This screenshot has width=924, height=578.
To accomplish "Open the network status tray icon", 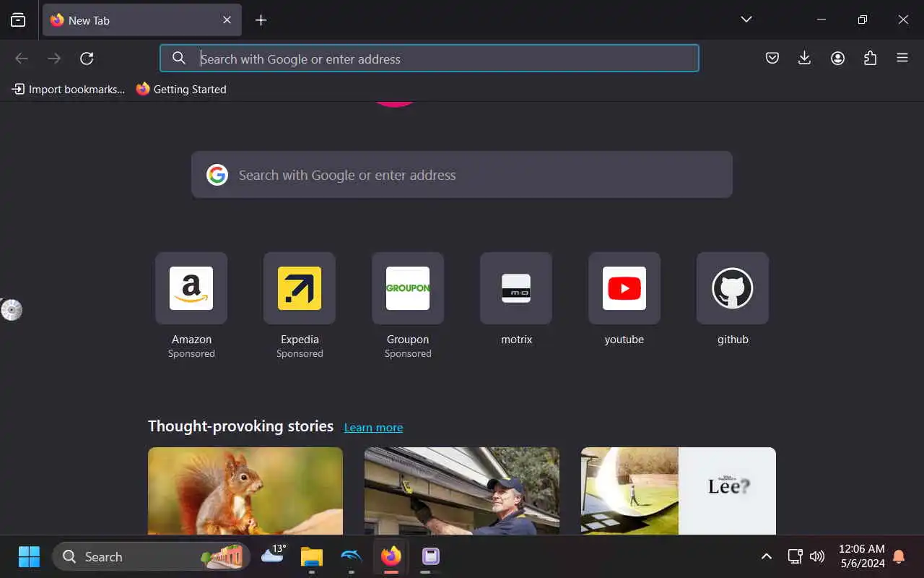I will 795,556.
